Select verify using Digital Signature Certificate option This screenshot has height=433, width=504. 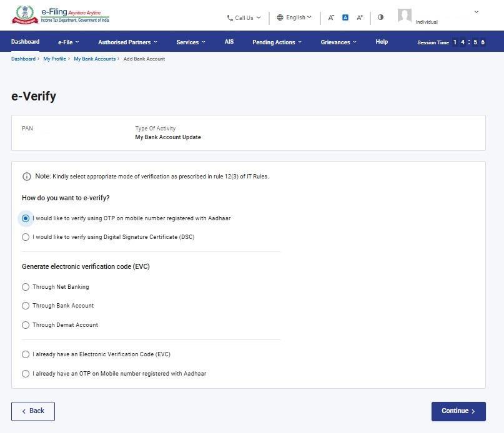(26, 237)
